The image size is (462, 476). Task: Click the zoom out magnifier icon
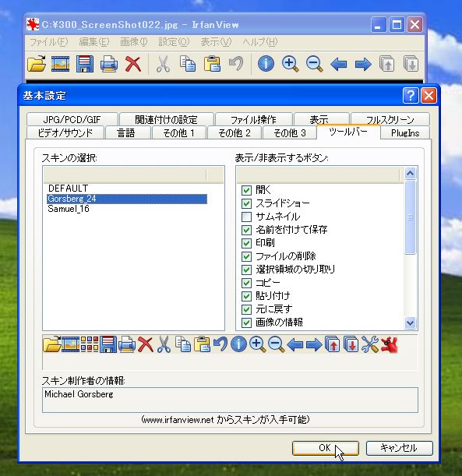point(314,64)
